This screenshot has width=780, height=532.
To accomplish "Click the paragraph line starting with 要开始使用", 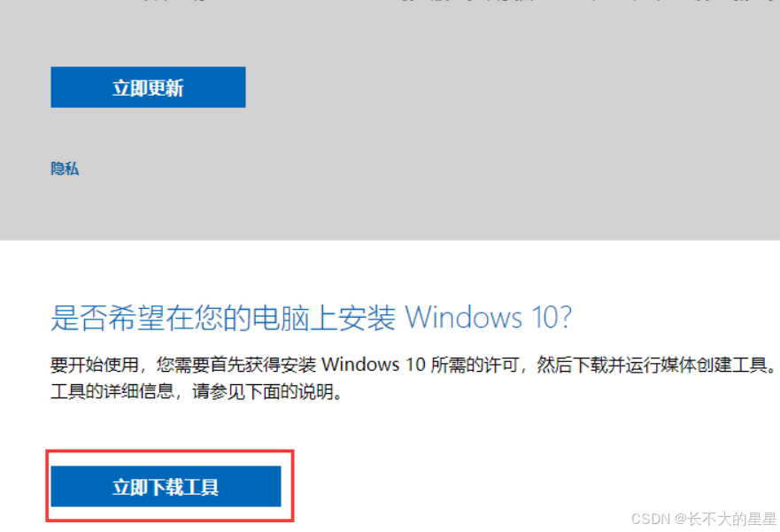I will 413,365.
